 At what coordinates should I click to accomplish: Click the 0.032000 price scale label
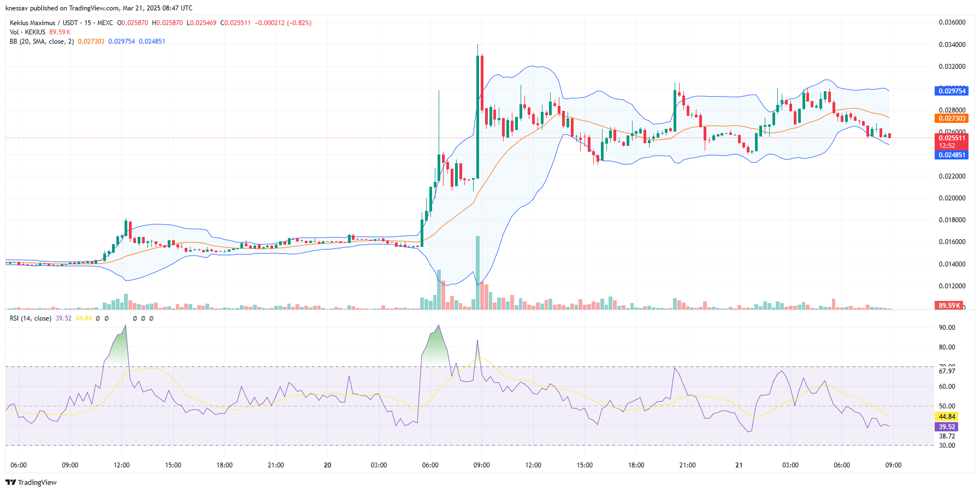pyautogui.click(x=952, y=67)
